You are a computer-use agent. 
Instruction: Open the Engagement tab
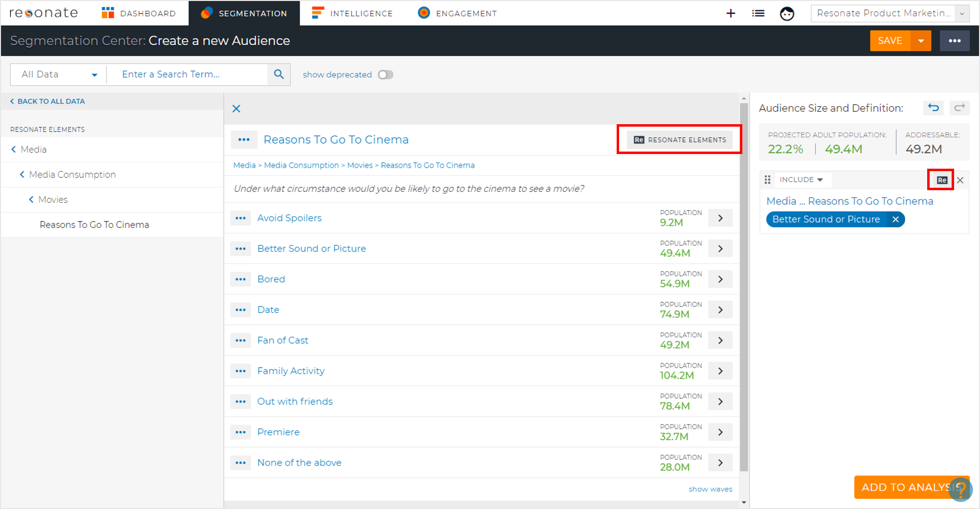point(457,13)
